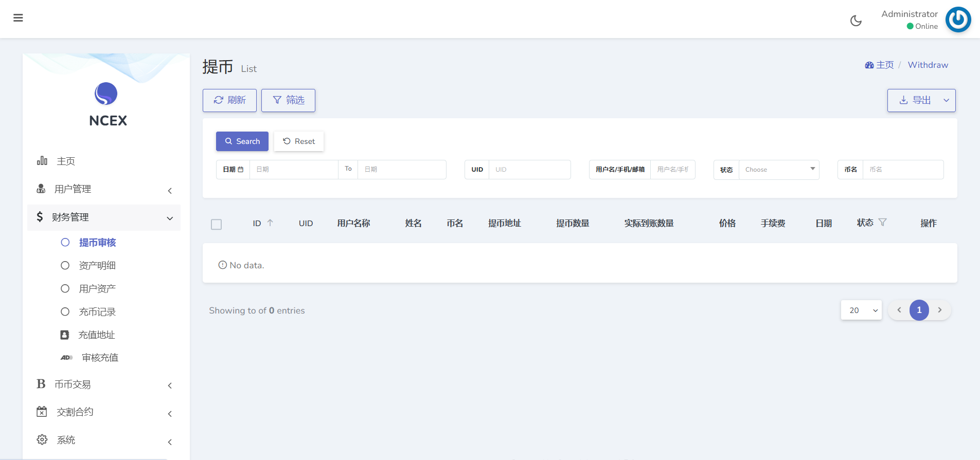Open the 状态 Choose dropdown
This screenshot has height=460, width=980.
coord(779,170)
